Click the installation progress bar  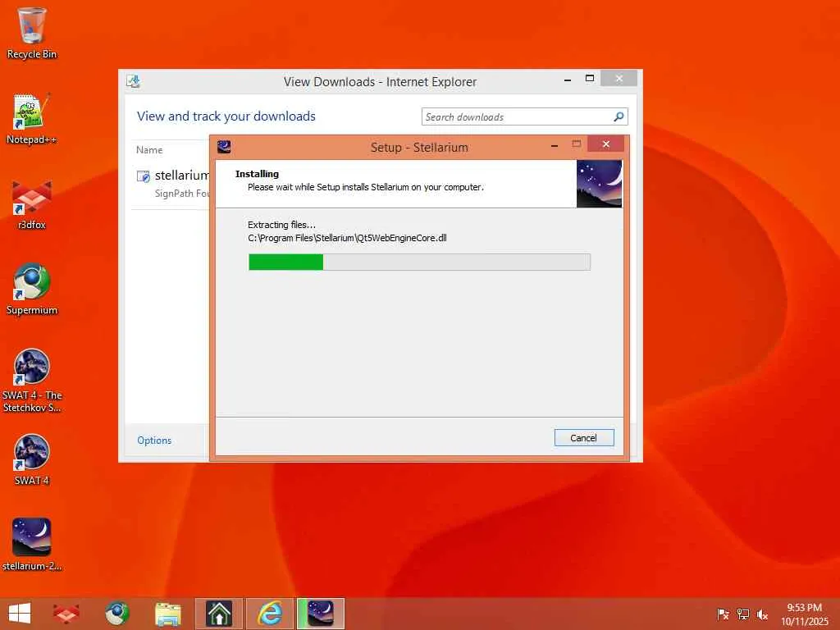click(419, 262)
